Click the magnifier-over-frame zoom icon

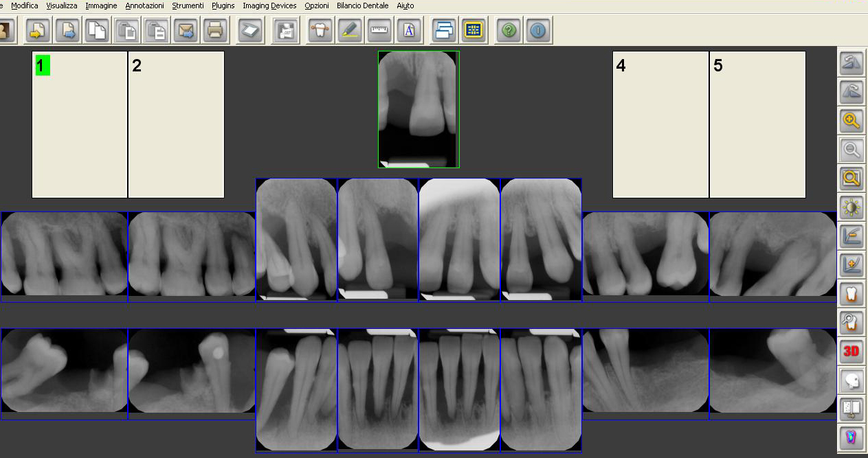(x=852, y=179)
